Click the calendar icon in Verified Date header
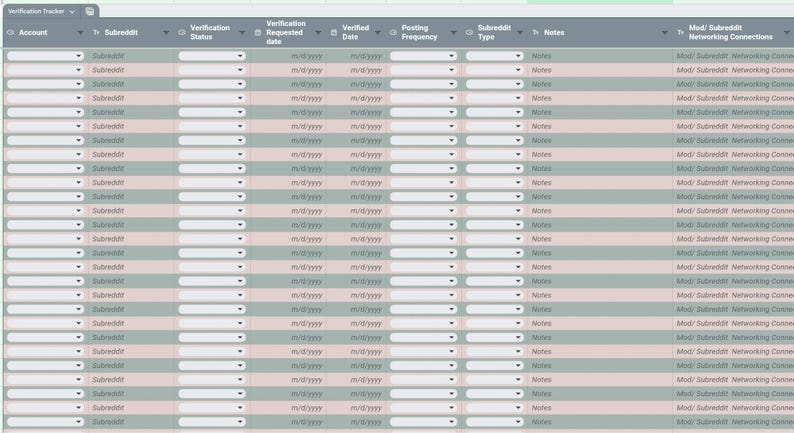Screen dimensions: 794x433 coord(334,33)
